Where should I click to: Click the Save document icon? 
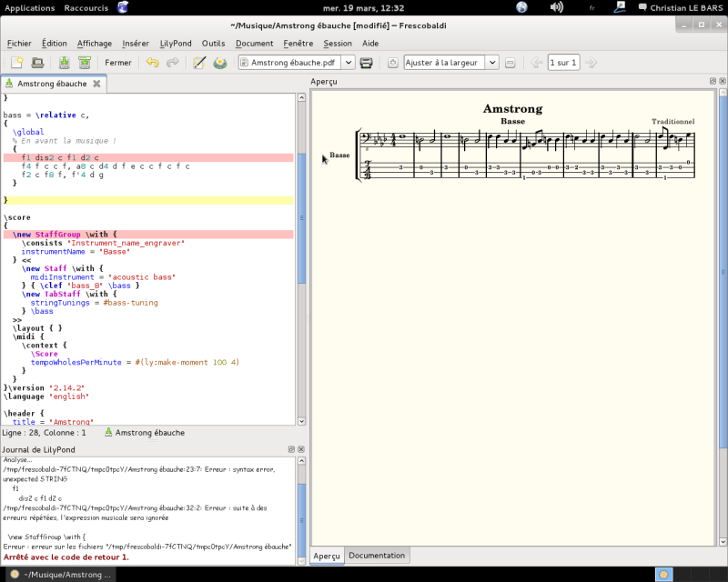(64, 63)
